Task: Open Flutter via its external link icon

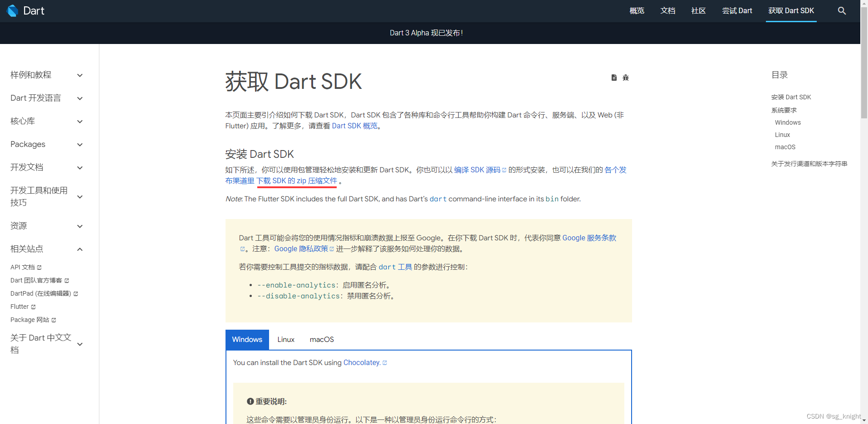Action: (32, 307)
